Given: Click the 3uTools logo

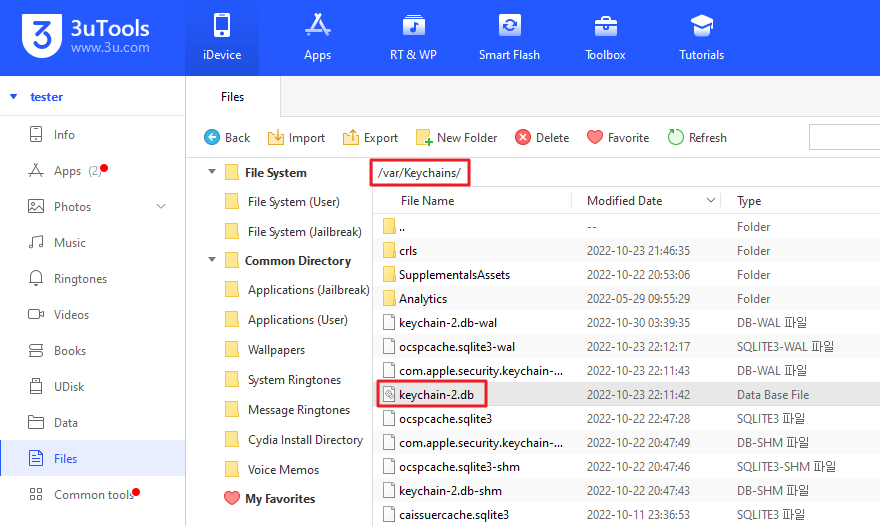Looking at the screenshot, I should coord(86,36).
